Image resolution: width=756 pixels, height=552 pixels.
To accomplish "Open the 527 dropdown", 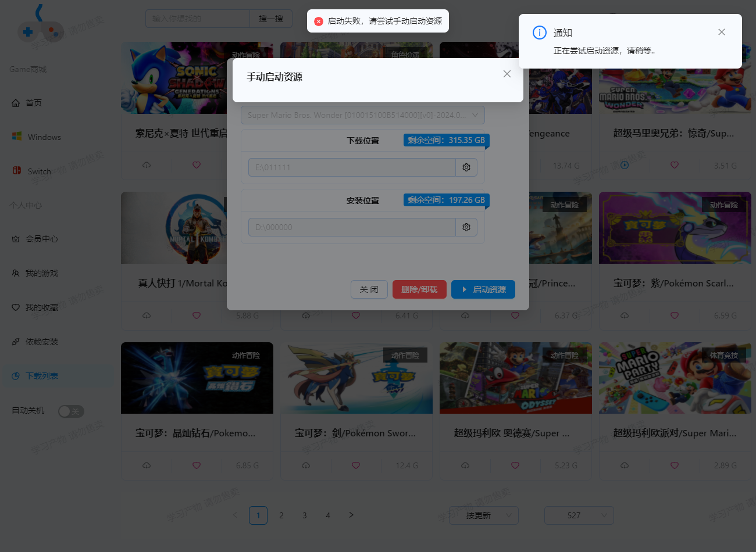I will point(579,515).
